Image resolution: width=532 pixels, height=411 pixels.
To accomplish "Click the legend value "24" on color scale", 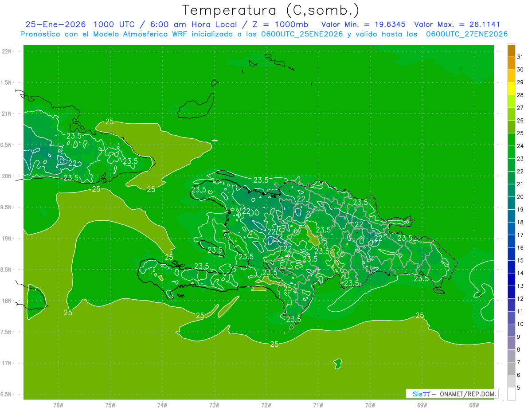I will [520, 146].
